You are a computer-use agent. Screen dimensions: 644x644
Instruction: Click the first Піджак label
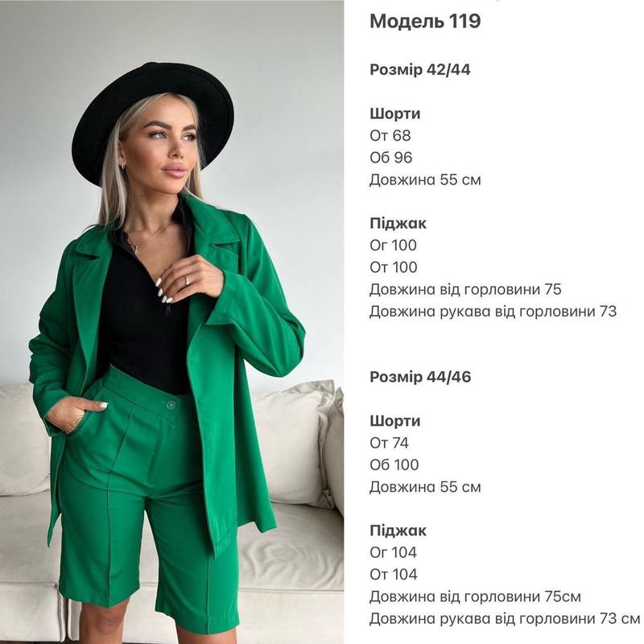click(x=398, y=224)
